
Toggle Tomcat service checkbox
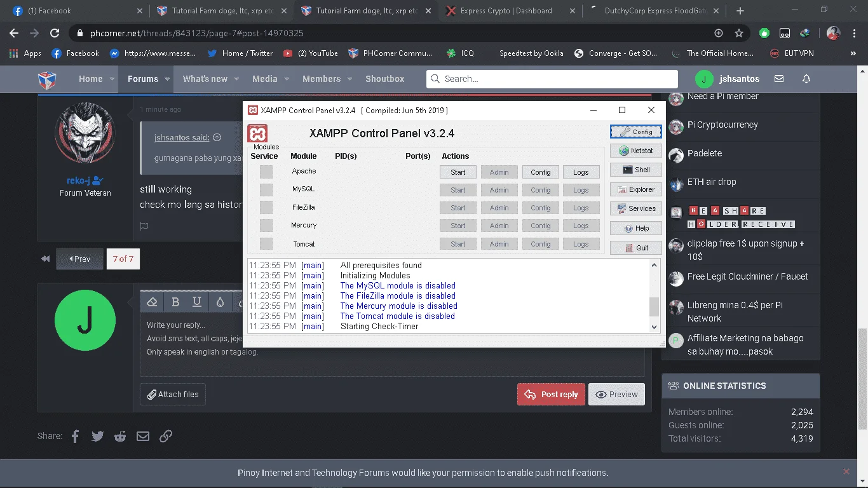[266, 243]
